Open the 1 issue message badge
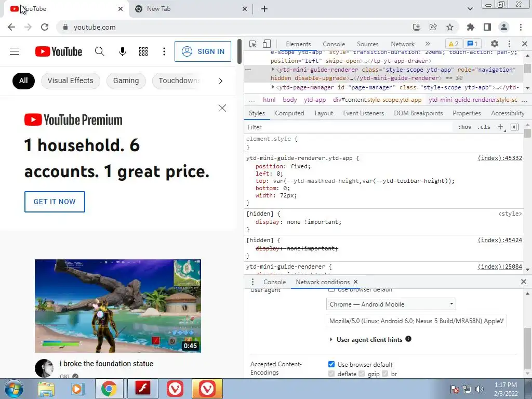The height and width of the screenshot is (399, 532). 473,44
